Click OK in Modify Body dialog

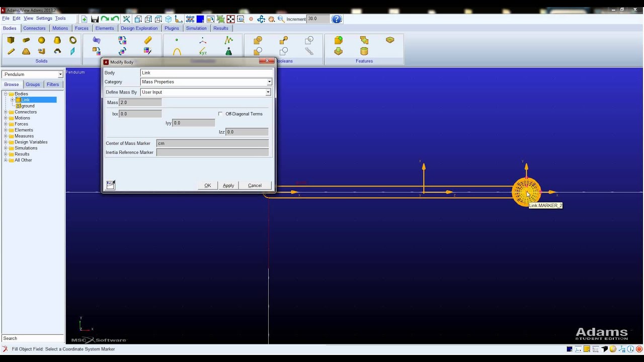coord(208,186)
